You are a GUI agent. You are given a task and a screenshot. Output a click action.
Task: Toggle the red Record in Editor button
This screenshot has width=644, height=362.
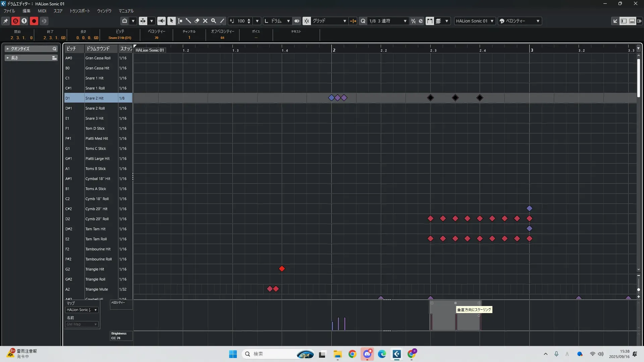34,21
